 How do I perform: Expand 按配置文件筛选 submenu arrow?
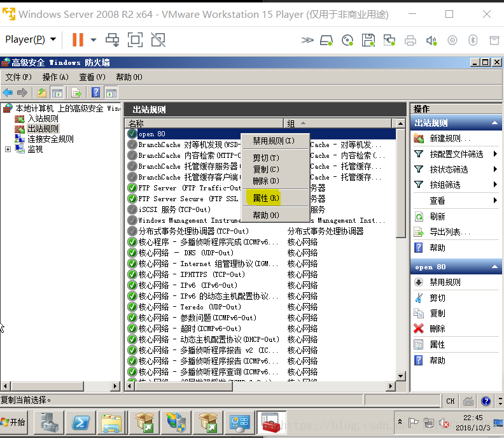pyautogui.click(x=495, y=154)
